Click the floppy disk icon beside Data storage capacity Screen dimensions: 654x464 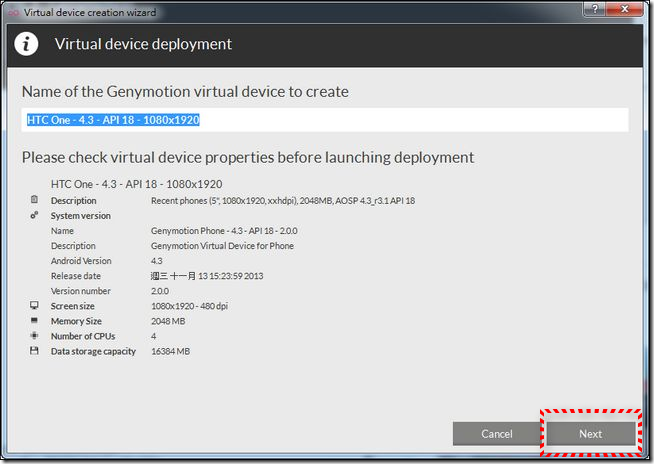[x=34, y=351]
